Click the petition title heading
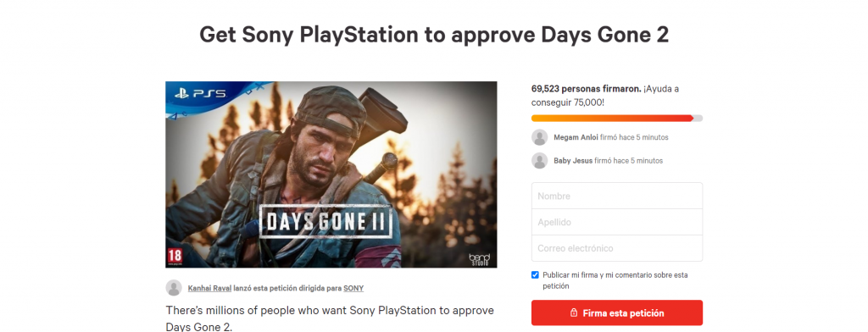The image size is (868, 332). pos(434,35)
